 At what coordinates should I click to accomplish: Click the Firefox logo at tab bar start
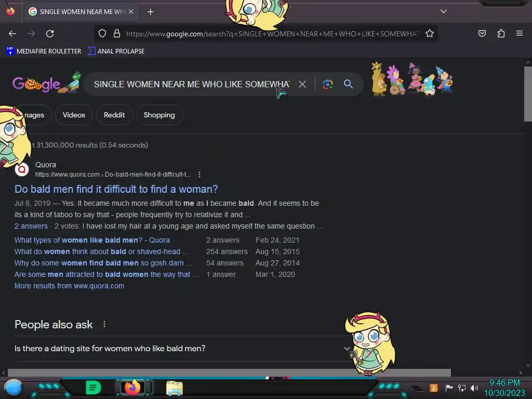10,11
